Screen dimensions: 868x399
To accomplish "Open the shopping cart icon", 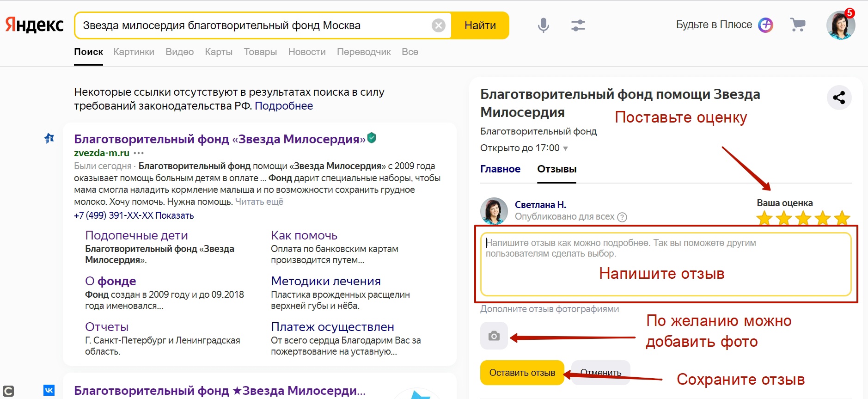I will pyautogui.click(x=798, y=25).
